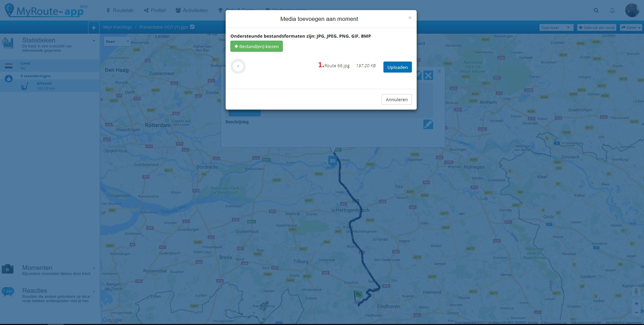The image size is (644, 325).
Task: Click the back arrow button
Action: (94, 28)
